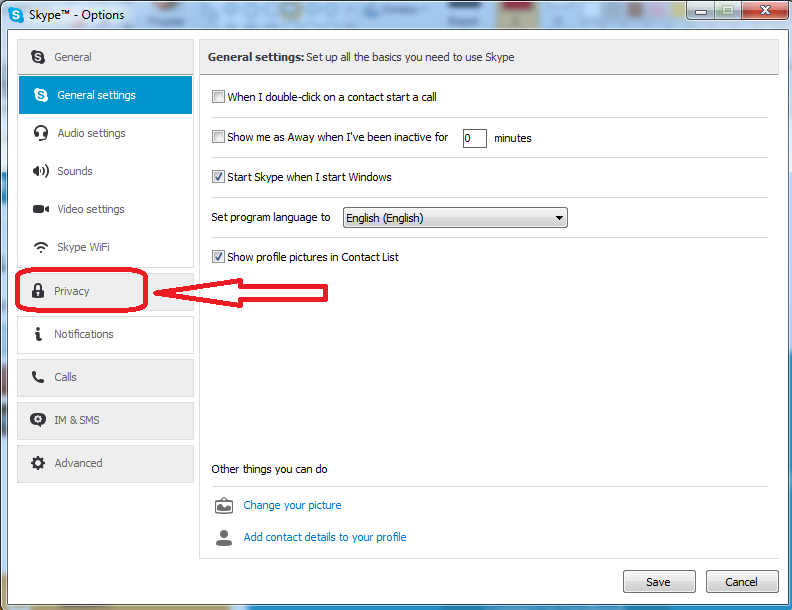Screen dimensions: 792x610
Task: Open the General section tab
Action: pos(106,57)
